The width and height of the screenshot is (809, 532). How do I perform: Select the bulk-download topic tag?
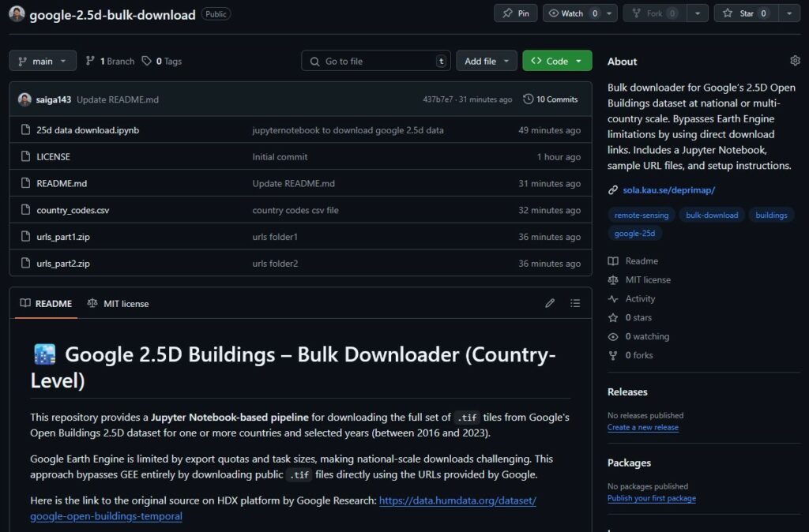(x=712, y=215)
